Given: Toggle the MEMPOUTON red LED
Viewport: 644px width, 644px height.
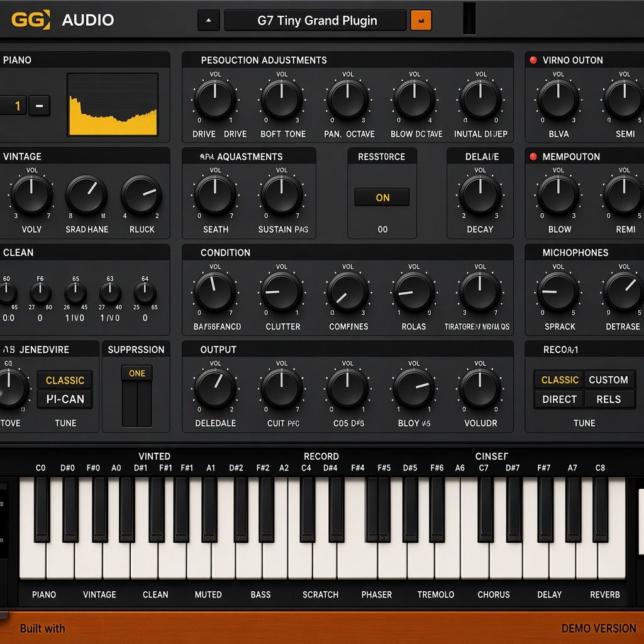Looking at the screenshot, I should [x=533, y=157].
